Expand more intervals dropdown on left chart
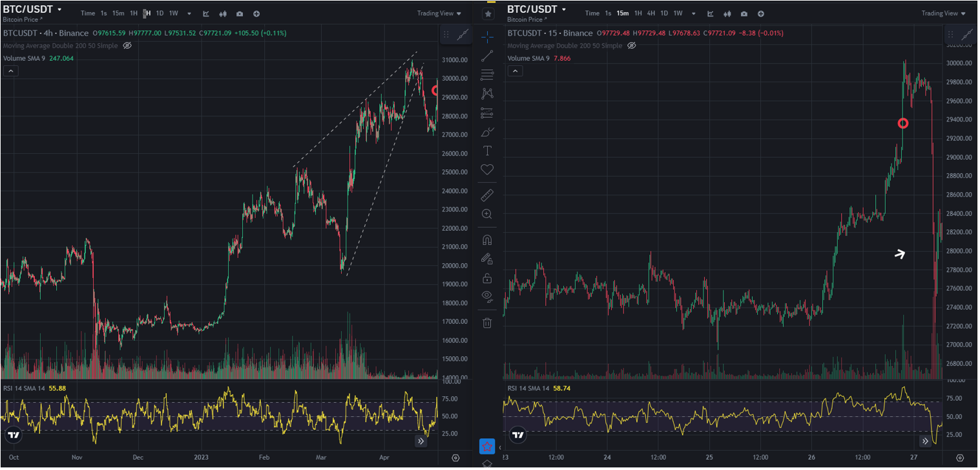The image size is (980, 470). 189,14
